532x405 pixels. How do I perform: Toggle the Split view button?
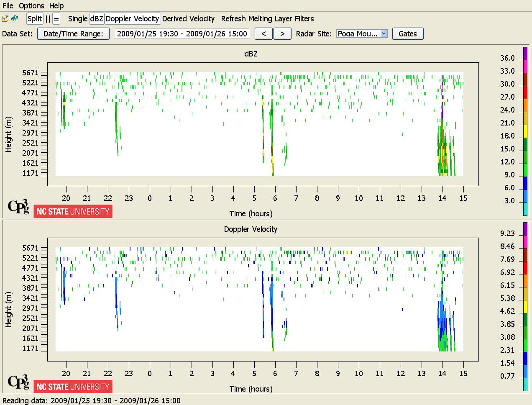35,19
